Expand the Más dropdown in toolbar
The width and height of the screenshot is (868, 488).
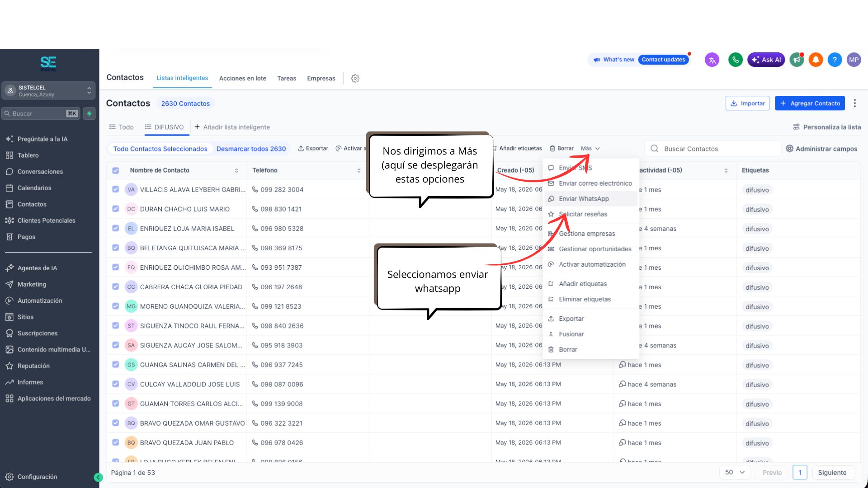[590, 148]
